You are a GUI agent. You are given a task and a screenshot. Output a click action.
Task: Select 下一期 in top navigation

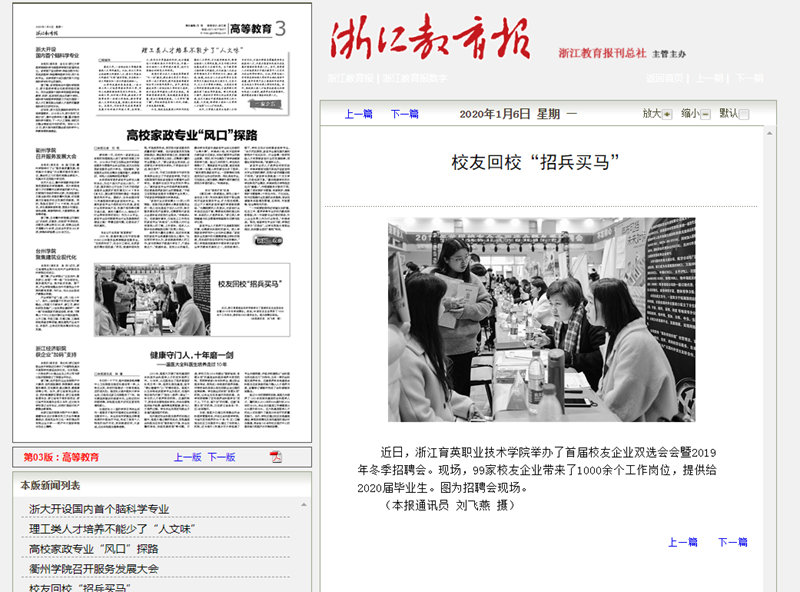[749, 78]
